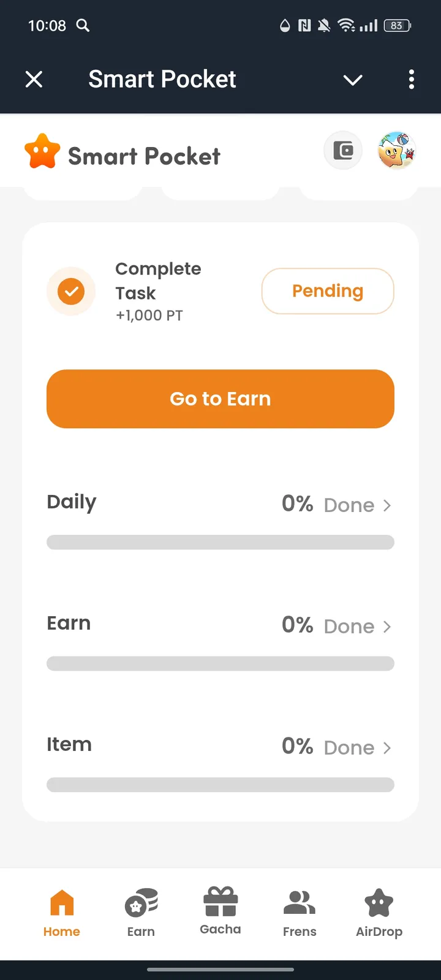Image resolution: width=441 pixels, height=980 pixels.
Task: Switch to the Home tab
Action: pyautogui.click(x=62, y=913)
